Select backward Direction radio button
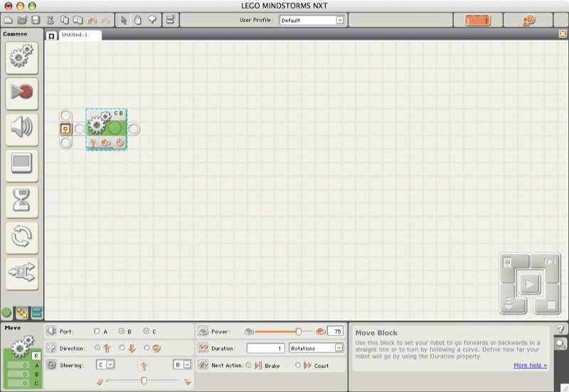Image resolution: width=569 pixels, height=392 pixels. coord(122,348)
